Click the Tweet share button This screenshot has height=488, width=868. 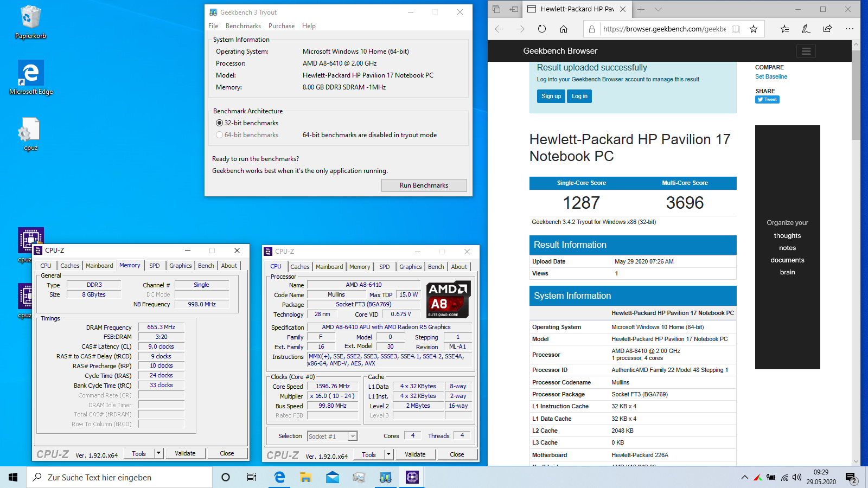[767, 99]
